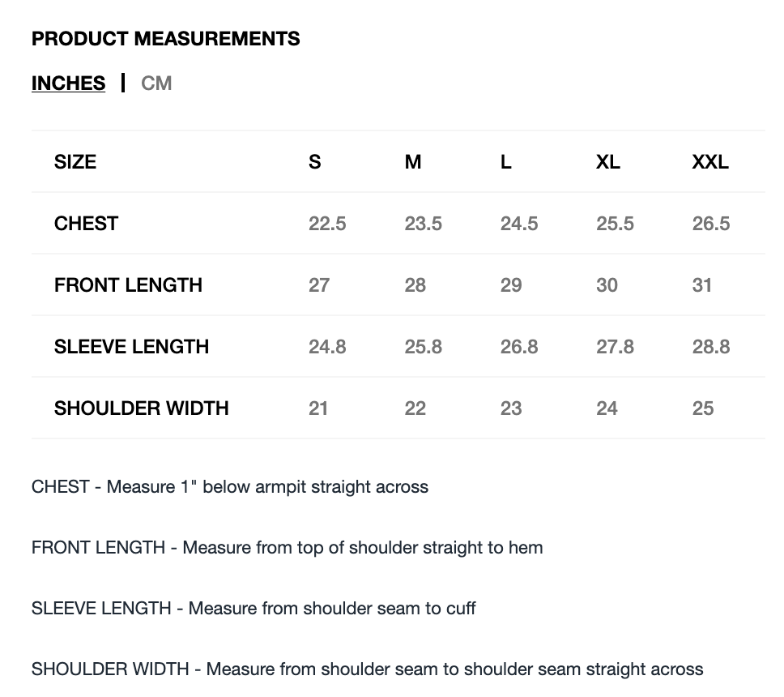
Task: Click the SLEEVE LENGTH row label
Action: tap(131, 347)
